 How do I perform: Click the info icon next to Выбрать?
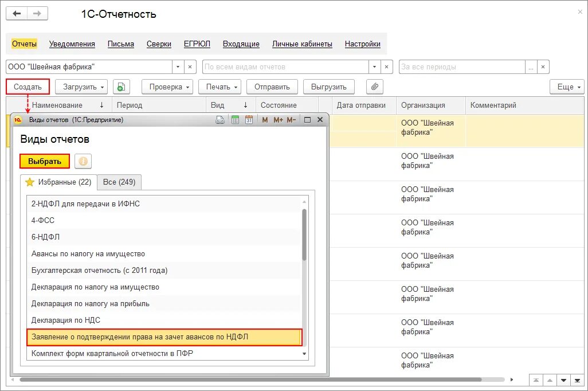83,161
